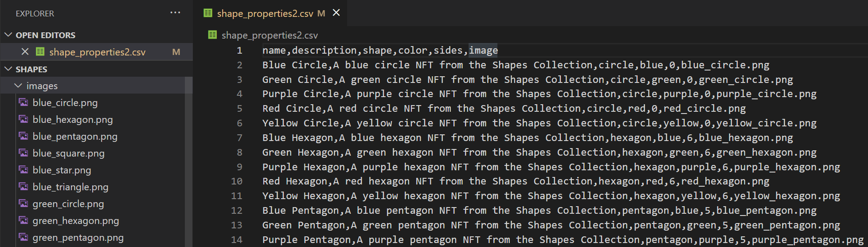Open green_pentagon.png from the file tree
Viewport: 868px width, 247px height.
[x=78, y=238]
